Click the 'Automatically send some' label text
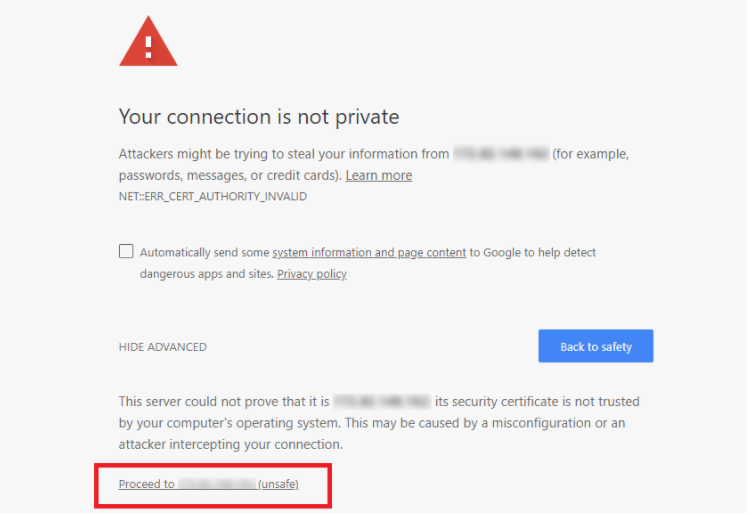The width and height of the screenshot is (752, 515). [x=205, y=253]
